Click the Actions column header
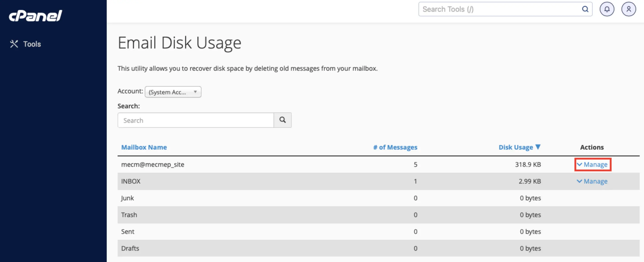Image resolution: width=644 pixels, height=262 pixels. pyautogui.click(x=592, y=147)
